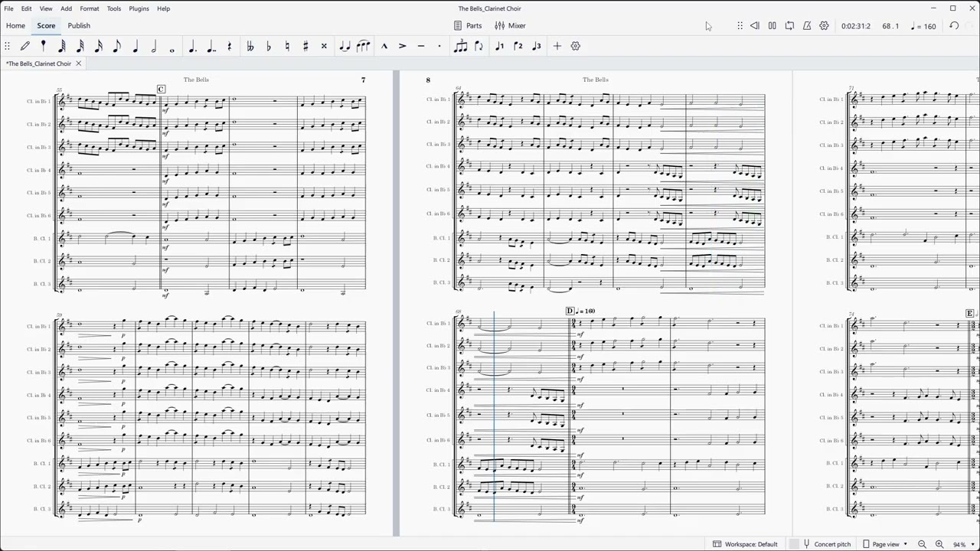The height and width of the screenshot is (551, 980).
Task: Open the Edit menu
Action: click(26, 8)
